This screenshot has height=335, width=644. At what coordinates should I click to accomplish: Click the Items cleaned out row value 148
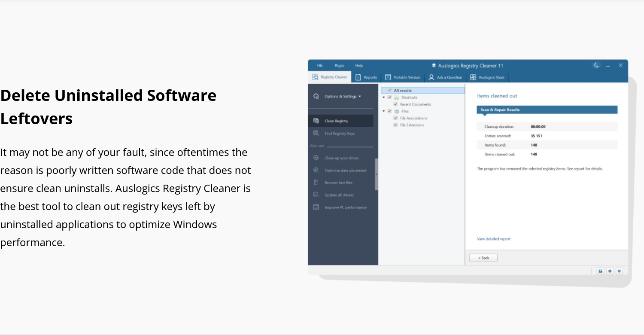[x=534, y=154]
